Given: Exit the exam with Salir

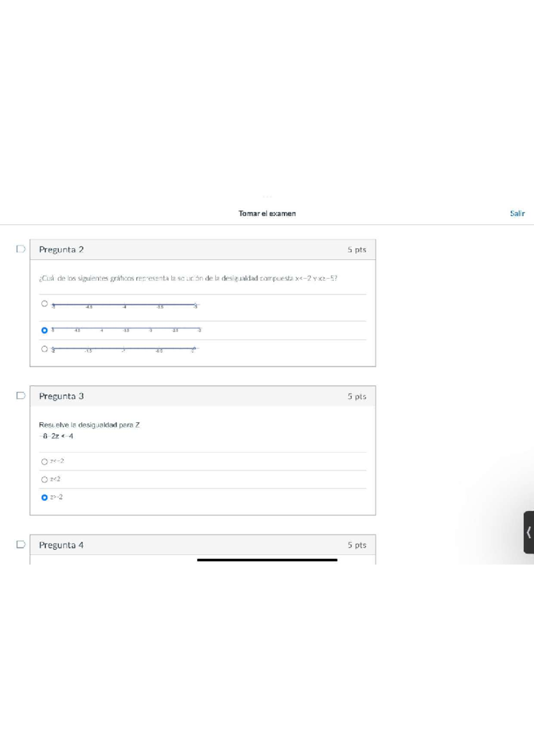Looking at the screenshot, I should point(517,213).
